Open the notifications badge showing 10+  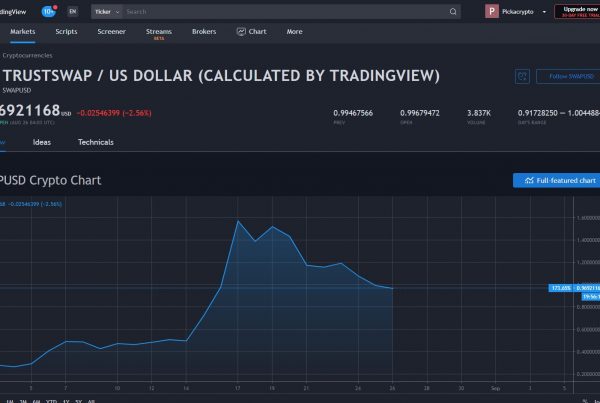click(x=49, y=11)
